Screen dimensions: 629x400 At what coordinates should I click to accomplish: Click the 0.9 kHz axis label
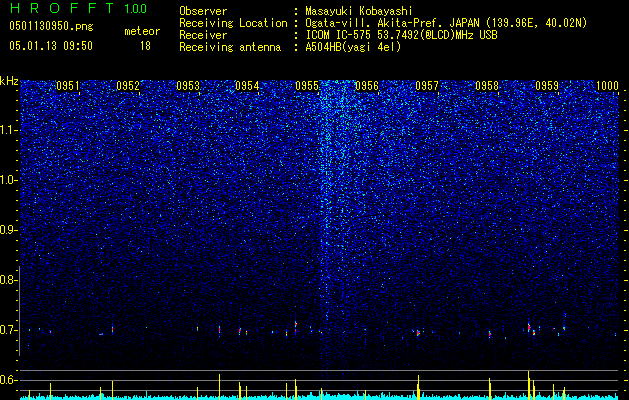click(x=8, y=230)
